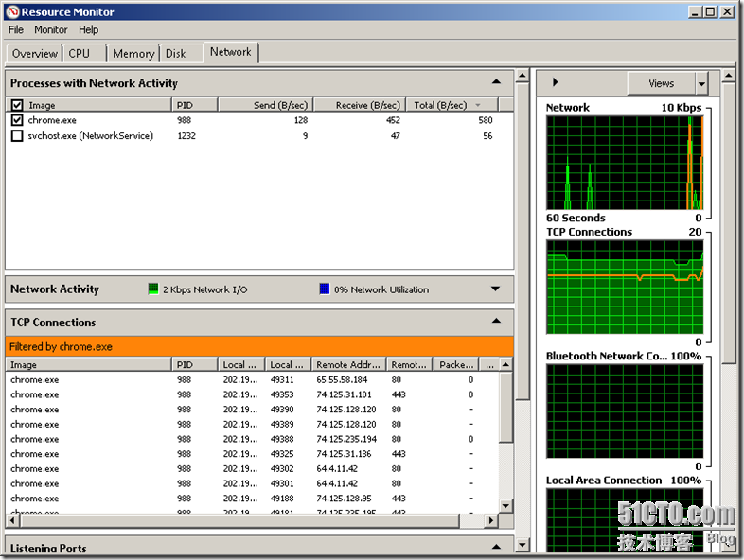Select TCP row with remote address 74.125.31.101
This screenshot has height=560, width=744.
[253, 394]
